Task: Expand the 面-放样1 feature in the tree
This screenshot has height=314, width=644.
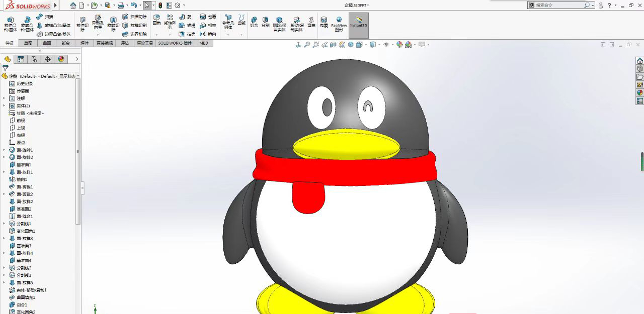Action: (x=4, y=172)
